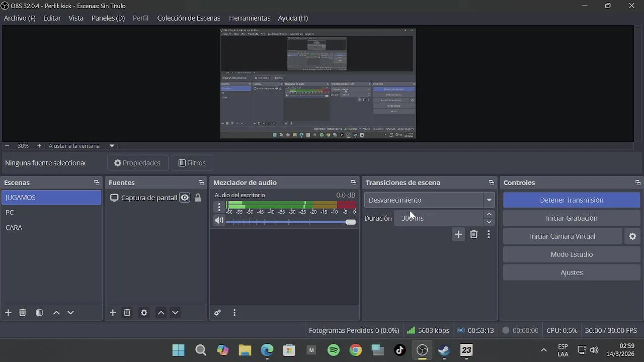Open Audio del escritorio options three-dots
The height and width of the screenshot is (362, 644).
tap(219, 207)
